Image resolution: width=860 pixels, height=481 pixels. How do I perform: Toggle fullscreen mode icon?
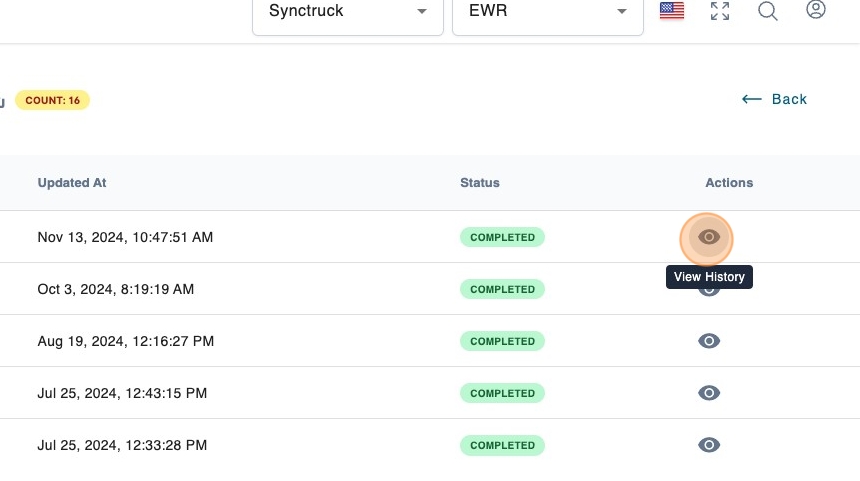(720, 12)
